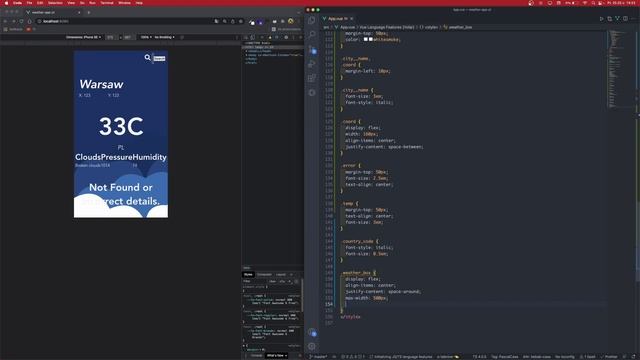Close the App.vue editor tab
The image size is (640, 360).
[x=351, y=19]
